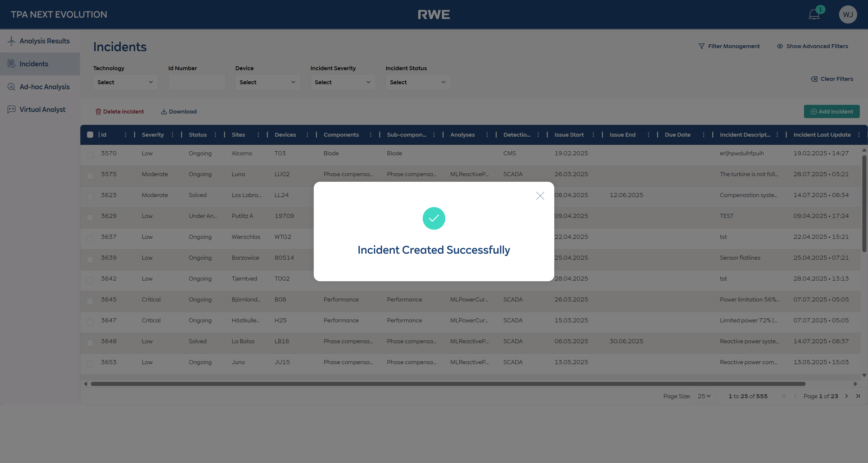Jump to the last page arrow

[858, 396]
